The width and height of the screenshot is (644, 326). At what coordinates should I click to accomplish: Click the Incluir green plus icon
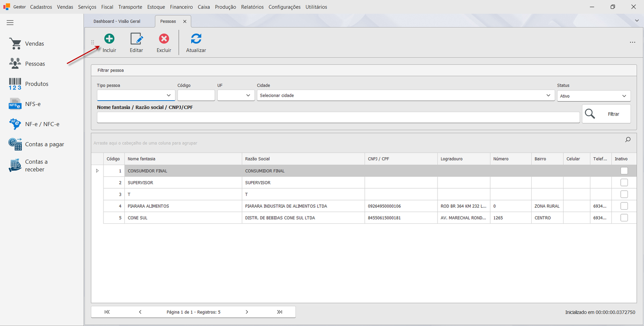point(109,39)
